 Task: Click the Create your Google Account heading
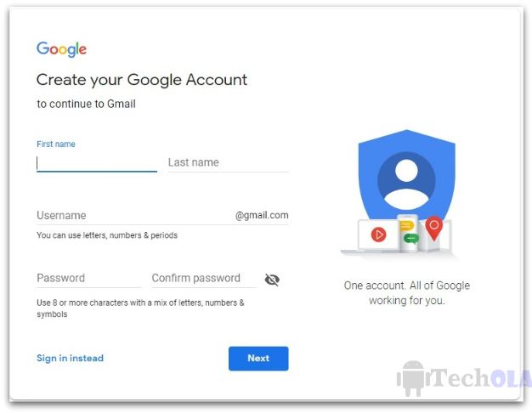click(142, 80)
